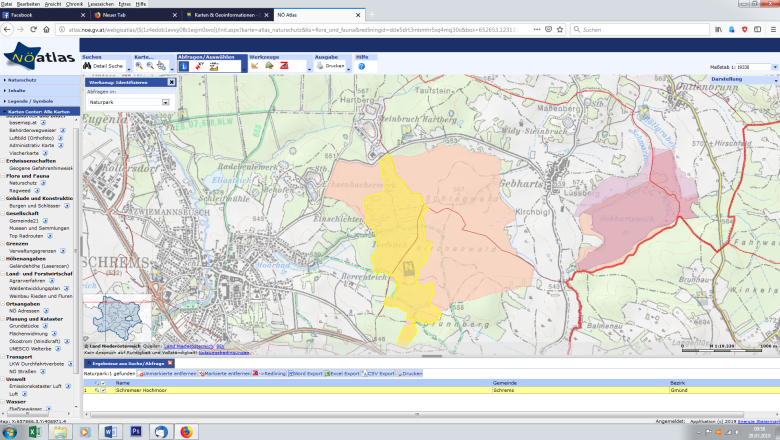780x440 pixels.
Task: Reload the page with browser refresh icon
Action: click(x=33, y=29)
